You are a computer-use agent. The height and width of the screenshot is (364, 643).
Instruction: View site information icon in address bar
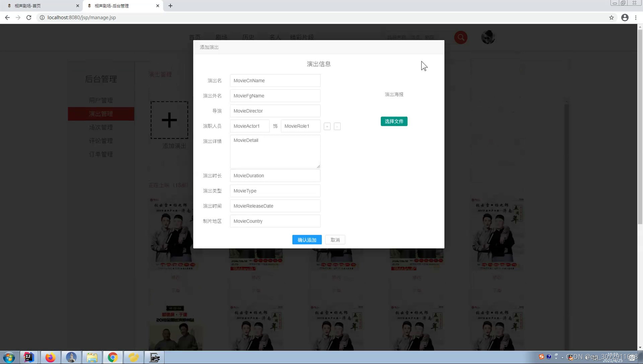[x=42, y=17]
